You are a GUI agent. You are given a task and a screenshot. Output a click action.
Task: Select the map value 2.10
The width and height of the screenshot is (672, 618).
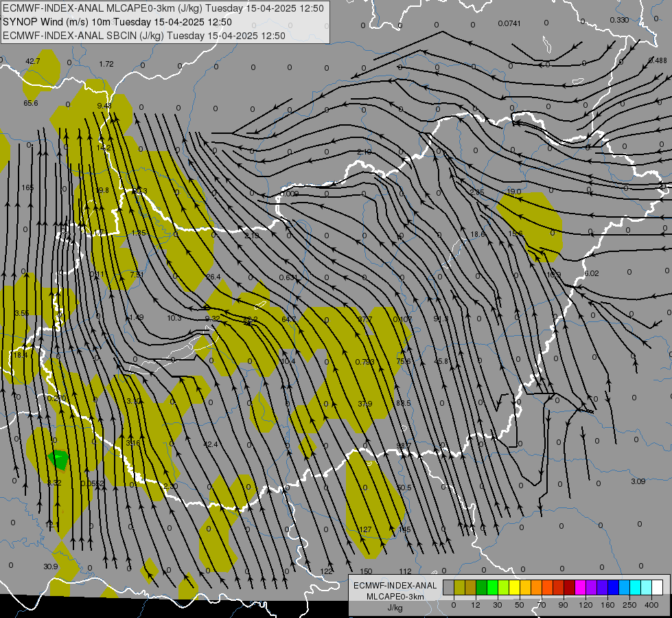click(x=364, y=152)
